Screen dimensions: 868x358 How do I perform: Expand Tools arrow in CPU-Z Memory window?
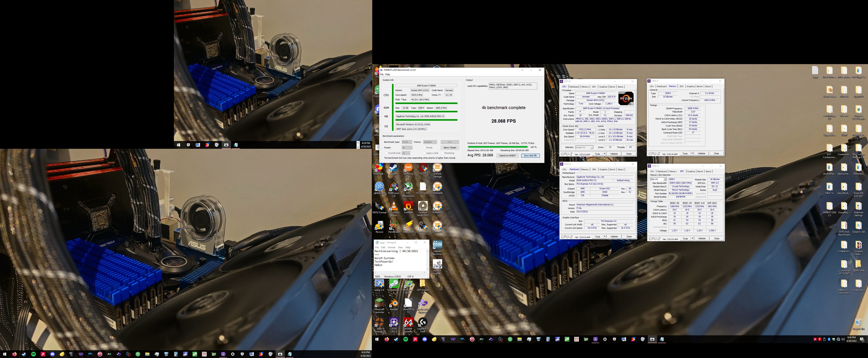692,153
